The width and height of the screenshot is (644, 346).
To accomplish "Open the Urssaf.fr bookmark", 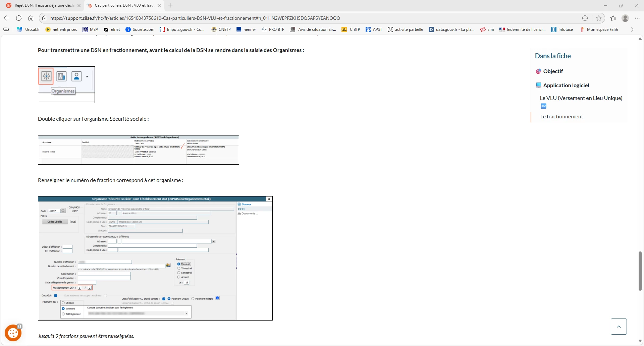I will [x=29, y=30].
